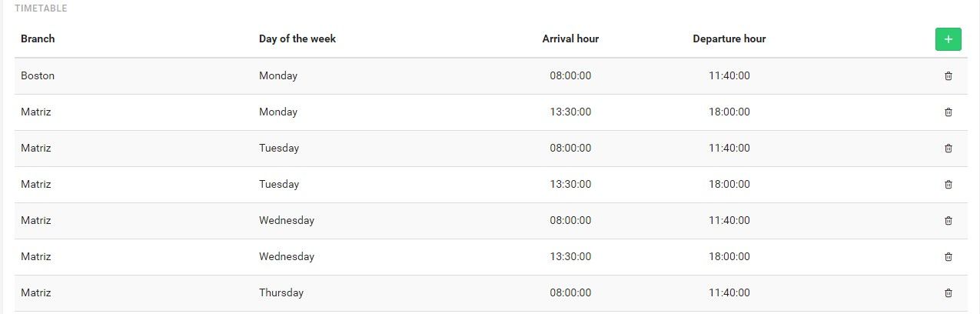Select the Boston branch cell
This screenshot has height=314, width=980.
[38, 75]
